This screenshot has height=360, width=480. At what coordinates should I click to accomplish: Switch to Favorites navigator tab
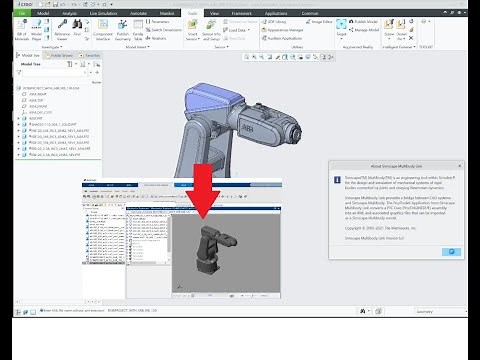[89, 55]
